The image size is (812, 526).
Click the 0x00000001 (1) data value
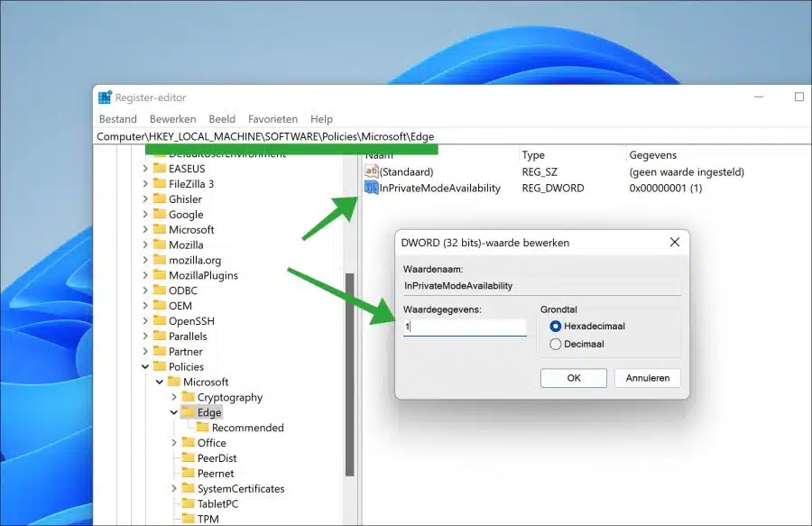click(x=666, y=188)
